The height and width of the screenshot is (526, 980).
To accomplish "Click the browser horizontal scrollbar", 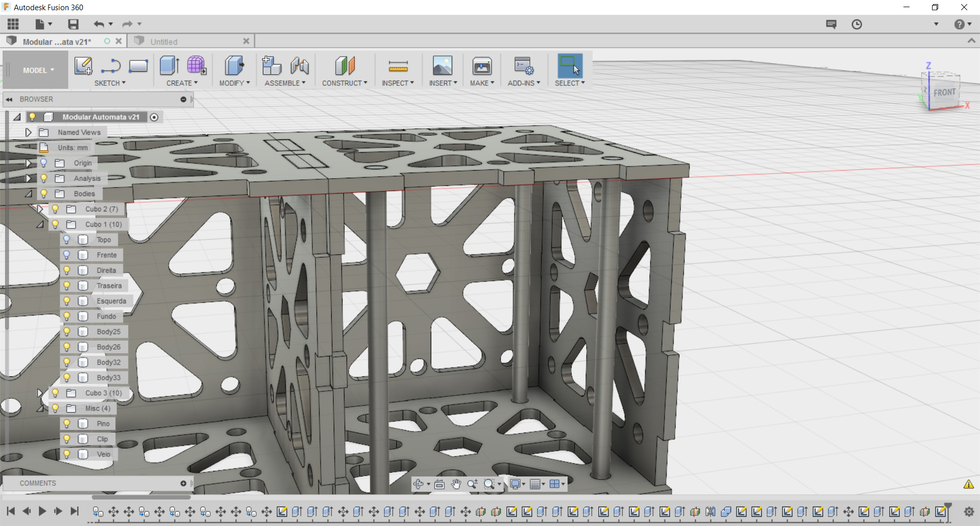I will click(x=141, y=497).
